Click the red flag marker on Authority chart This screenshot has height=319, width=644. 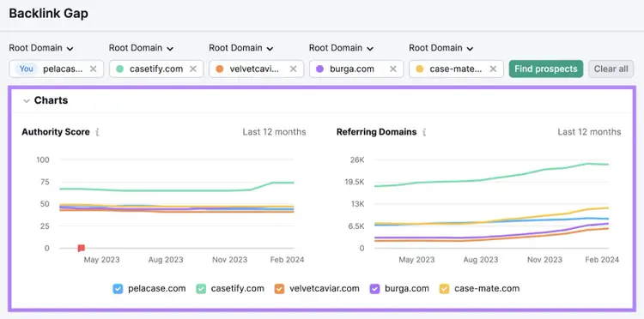click(x=82, y=248)
